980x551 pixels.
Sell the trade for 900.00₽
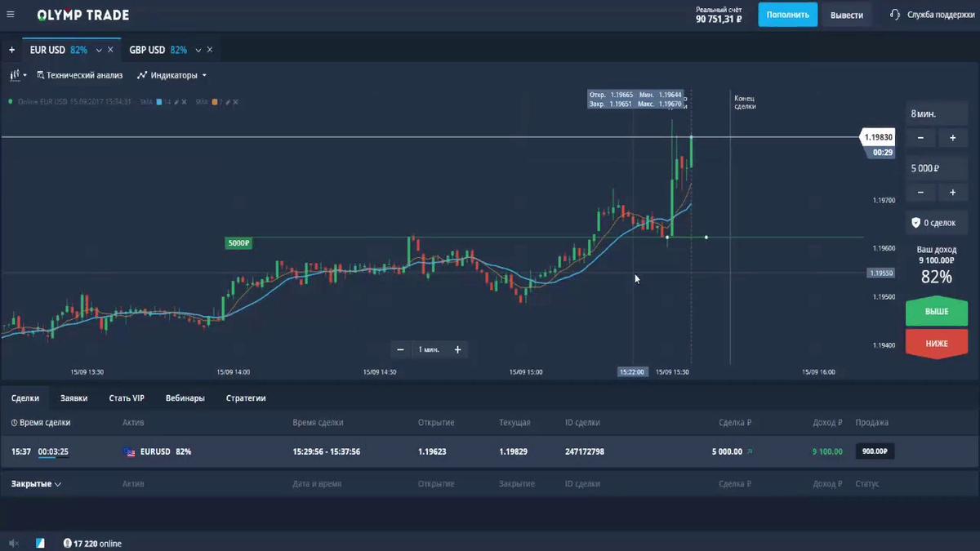pyautogui.click(x=875, y=451)
